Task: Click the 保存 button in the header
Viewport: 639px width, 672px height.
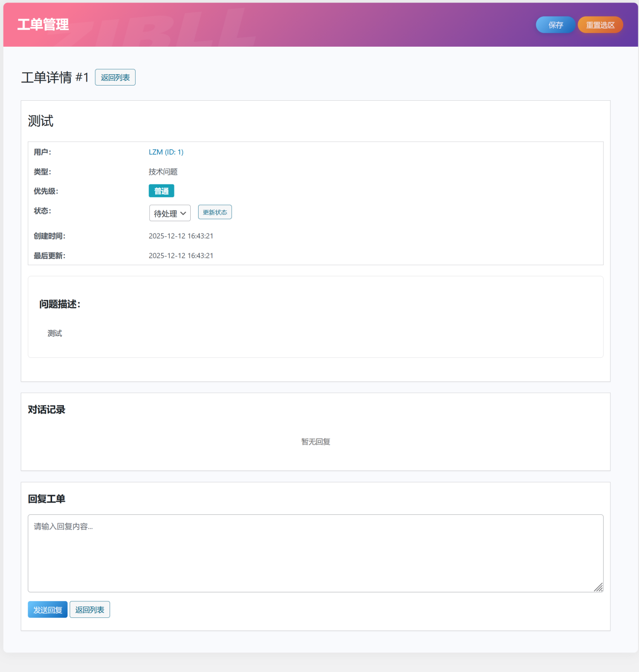Action: (x=555, y=25)
